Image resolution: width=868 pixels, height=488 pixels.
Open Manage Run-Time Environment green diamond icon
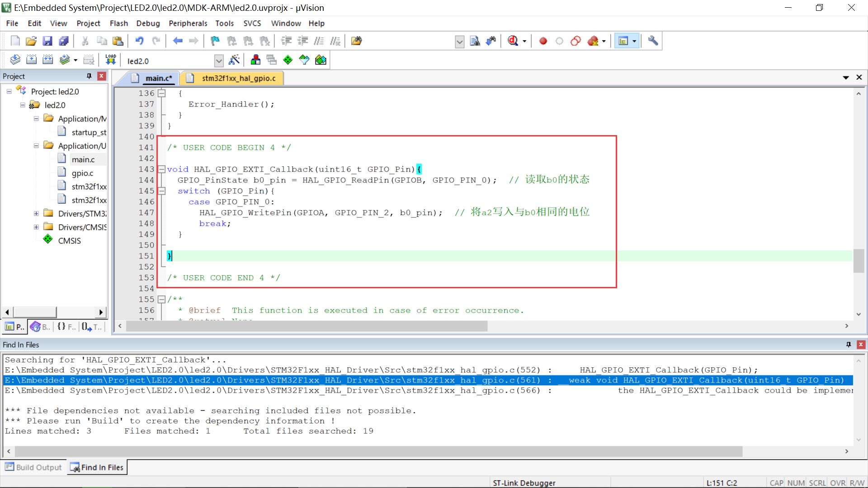[288, 60]
